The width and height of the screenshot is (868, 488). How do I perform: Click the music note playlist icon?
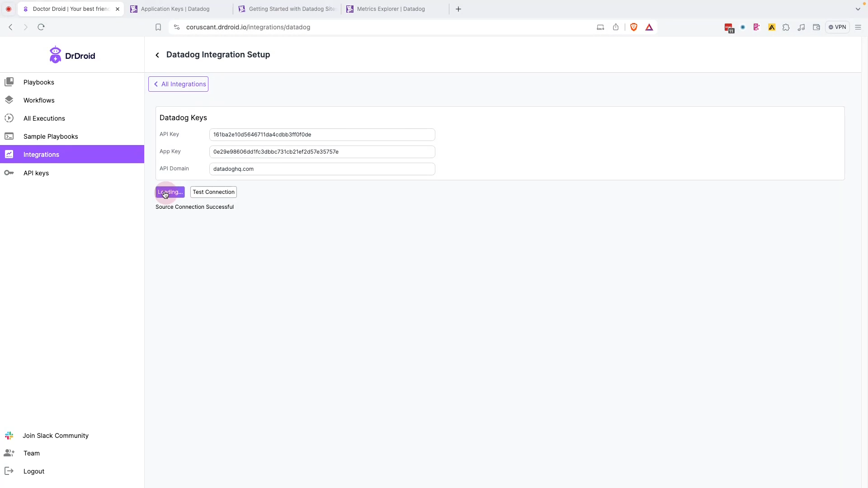click(x=801, y=27)
